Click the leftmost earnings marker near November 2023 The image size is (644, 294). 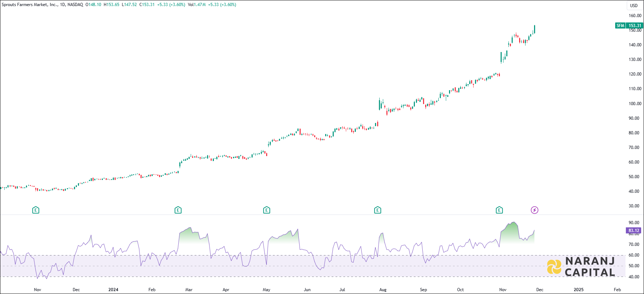point(36,210)
